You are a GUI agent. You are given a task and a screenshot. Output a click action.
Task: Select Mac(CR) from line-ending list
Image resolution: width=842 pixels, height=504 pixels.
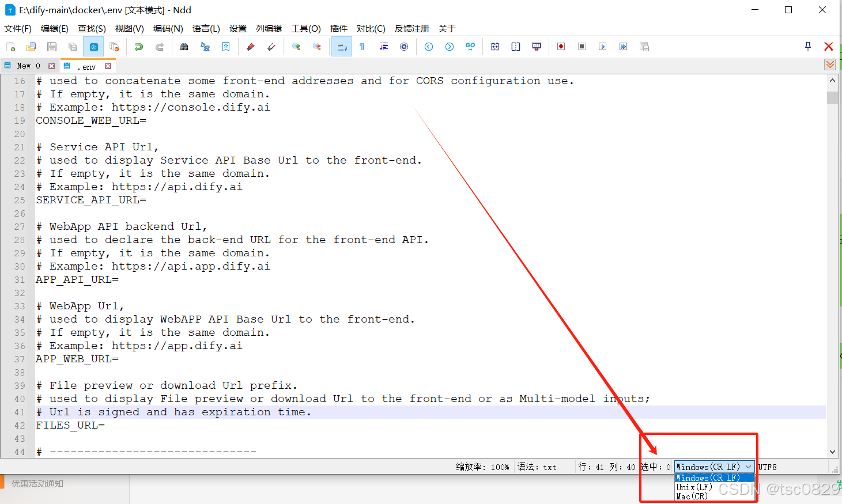tap(693, 496)
